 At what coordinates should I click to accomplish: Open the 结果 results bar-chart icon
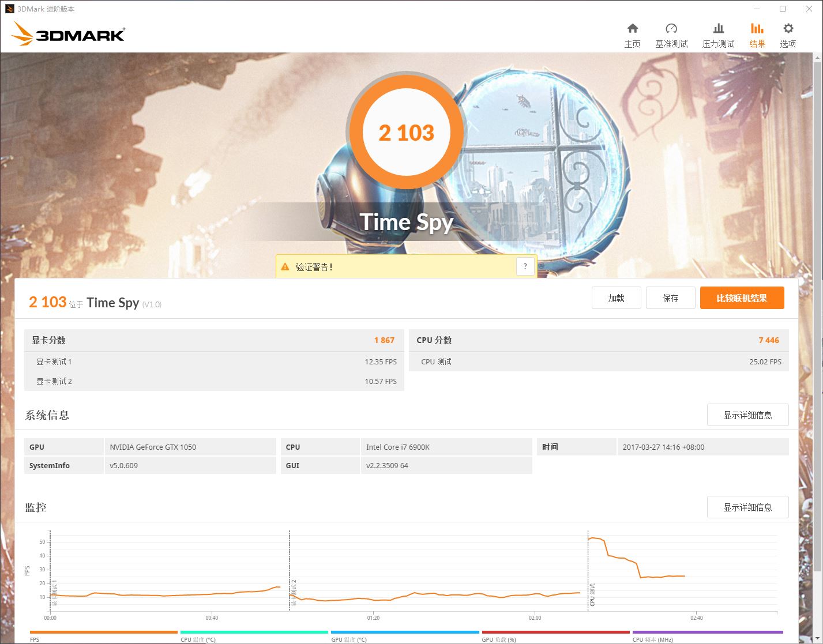757,29
